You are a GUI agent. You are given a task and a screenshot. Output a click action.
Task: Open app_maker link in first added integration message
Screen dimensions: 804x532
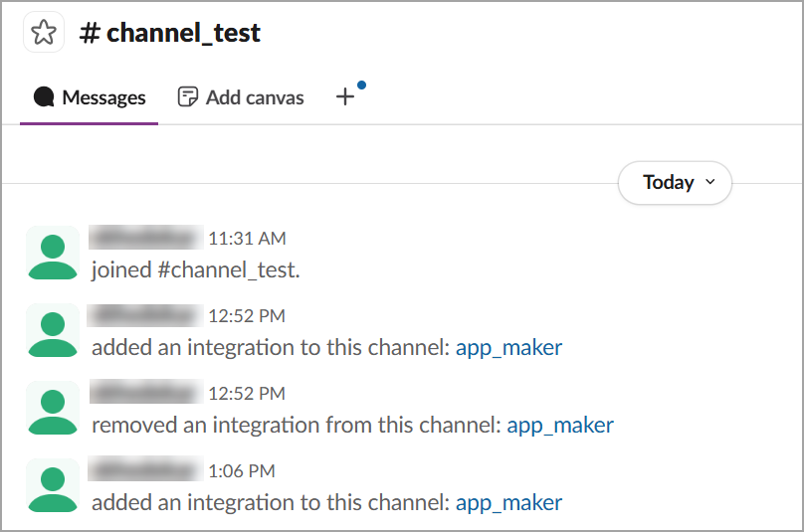[508, 348]
